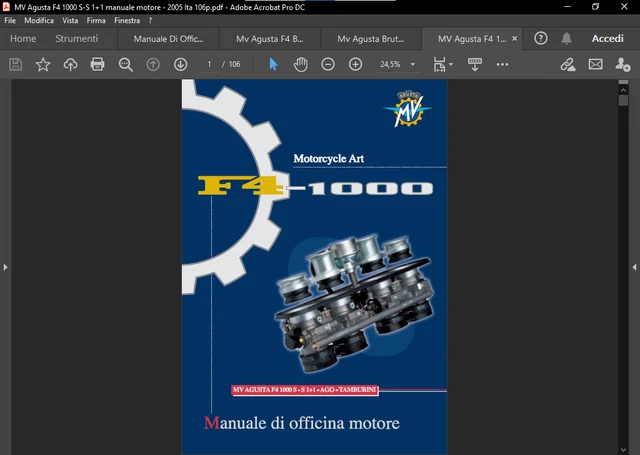Switch to the Mv Agusta F4 B... document tab
This screenshot has width=640, height=455.
coord(269,39)
